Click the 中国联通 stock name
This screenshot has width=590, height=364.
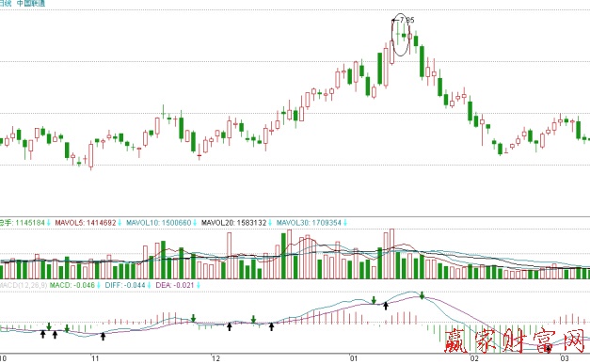tap(31, 4)
